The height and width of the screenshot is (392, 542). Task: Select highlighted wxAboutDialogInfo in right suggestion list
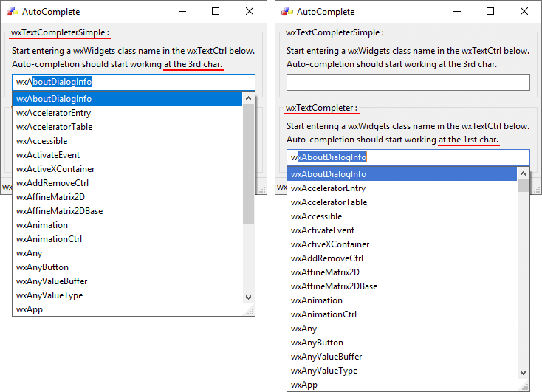[x=329, y=174]
